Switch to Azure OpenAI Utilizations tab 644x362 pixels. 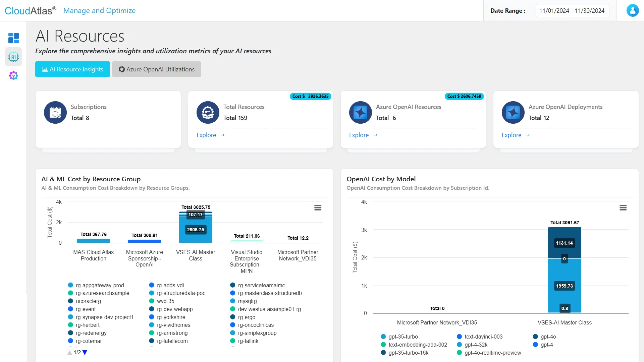[157, 69]
